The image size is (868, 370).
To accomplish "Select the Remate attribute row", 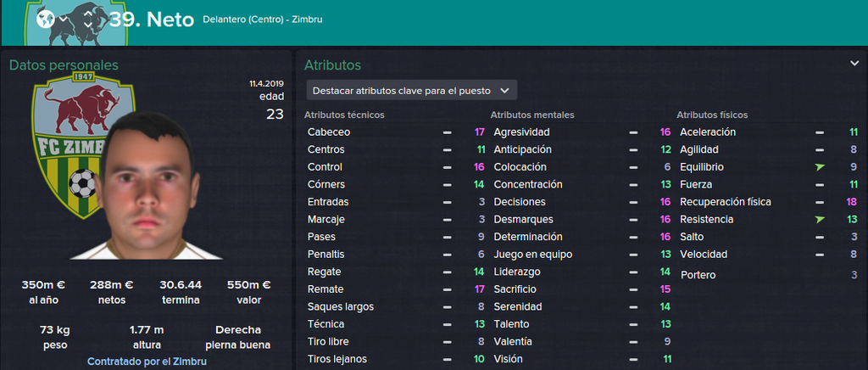I will (x=396, y=289).
